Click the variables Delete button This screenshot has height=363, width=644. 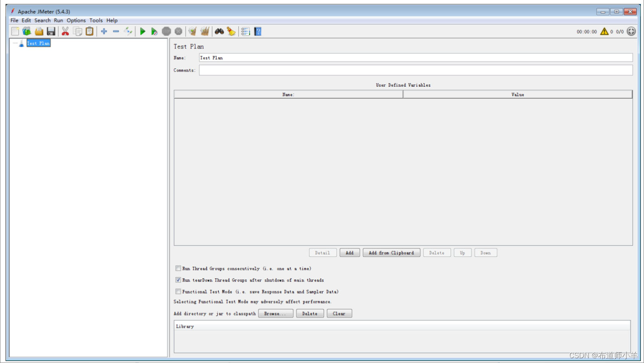(x=437, y=253)
